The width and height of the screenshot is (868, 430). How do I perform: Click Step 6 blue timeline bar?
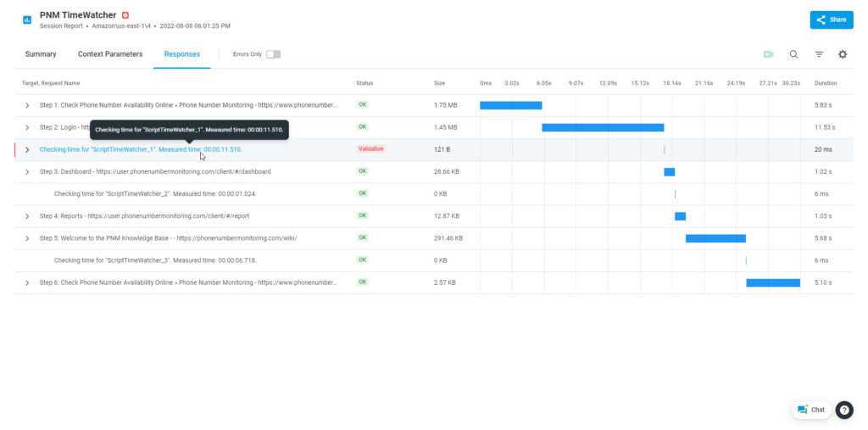click(773, 282)
